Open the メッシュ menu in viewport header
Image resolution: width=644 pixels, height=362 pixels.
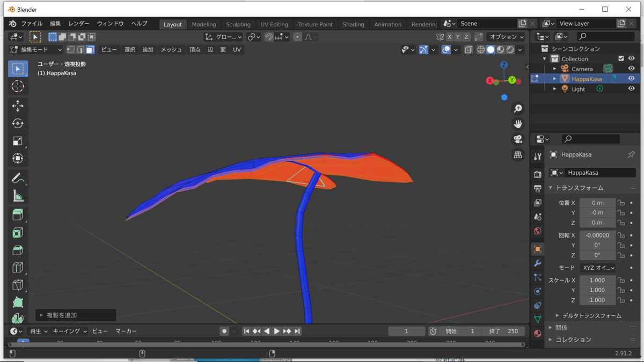tap(171, 49)
